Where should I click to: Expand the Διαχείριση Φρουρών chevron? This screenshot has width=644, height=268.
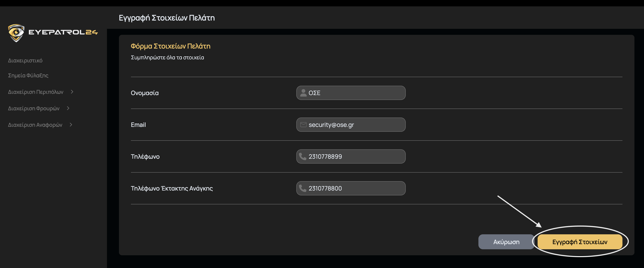[x=68, y=108]
